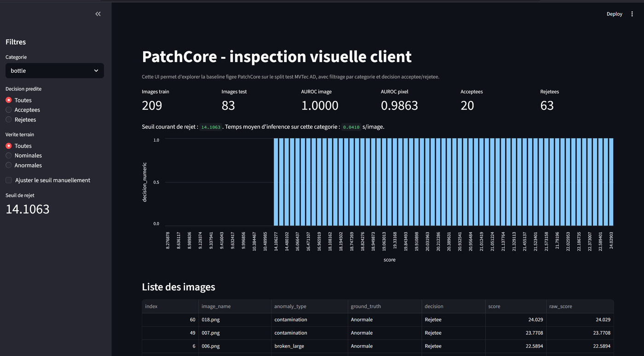
Task: Click the AUROC image value 1.0000
Action: click(320, 106)
